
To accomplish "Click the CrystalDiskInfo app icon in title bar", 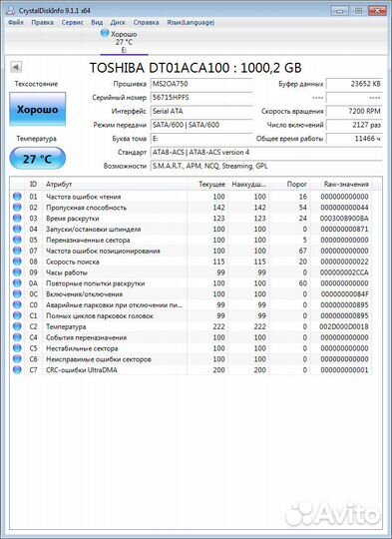I will pos(11,10).
